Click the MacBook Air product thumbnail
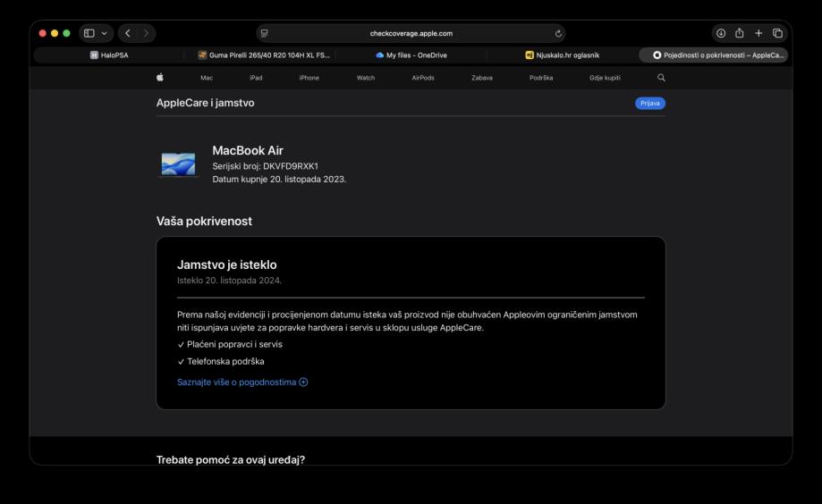The height and width of the screenshot is (504, 822). click(178, 164)
